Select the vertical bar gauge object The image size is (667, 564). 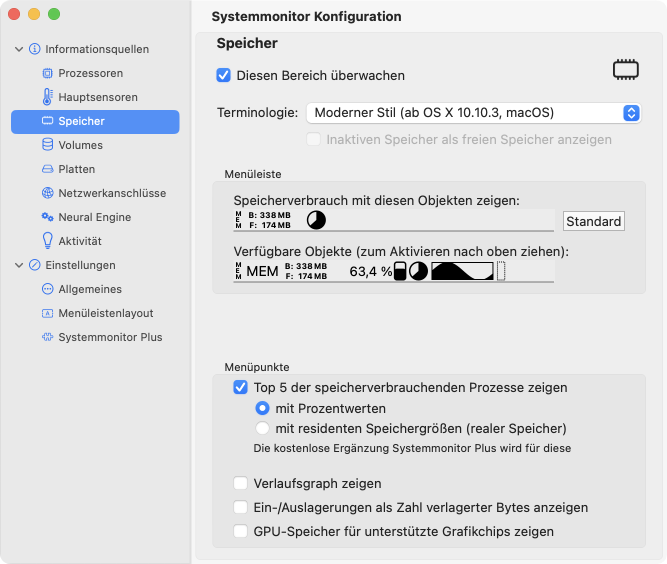[x=400, y=271]
